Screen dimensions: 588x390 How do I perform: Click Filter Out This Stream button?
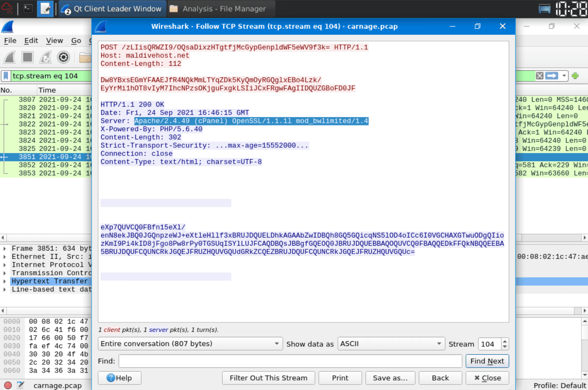pos(269,378)
